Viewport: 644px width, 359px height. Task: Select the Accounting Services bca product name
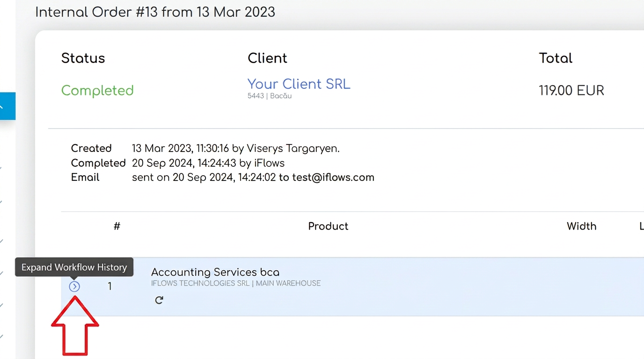pyautogui.click(x=215, y=272)
